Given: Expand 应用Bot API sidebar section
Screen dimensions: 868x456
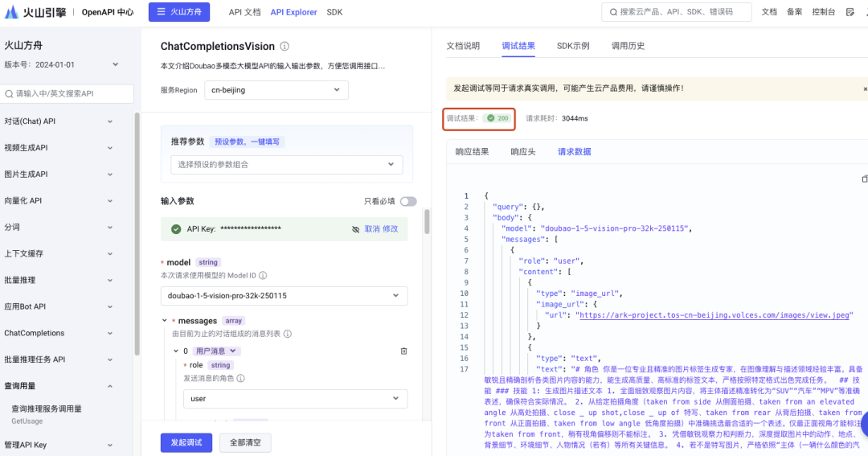Looking at the screenshot, I should click(59, 307).
